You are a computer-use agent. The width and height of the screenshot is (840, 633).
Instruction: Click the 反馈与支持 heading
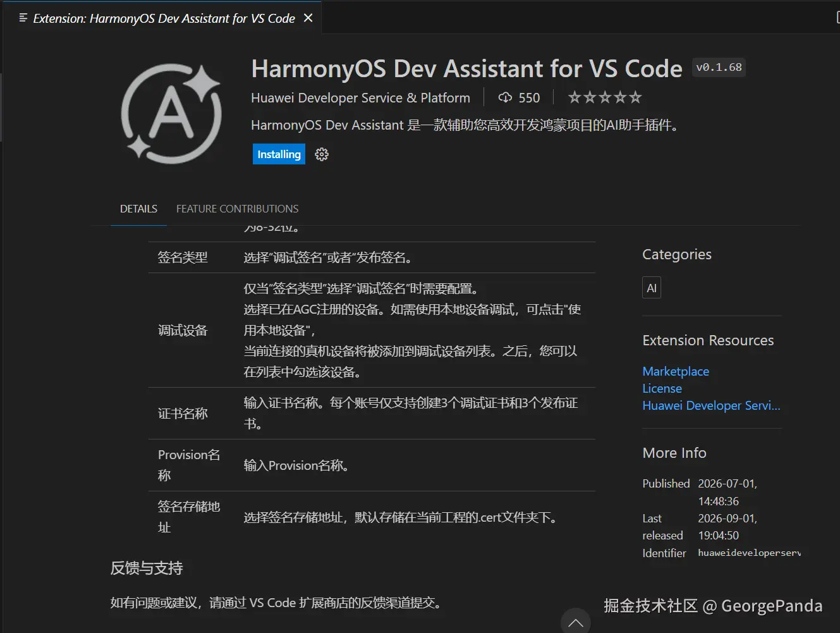tap(147, 568)
